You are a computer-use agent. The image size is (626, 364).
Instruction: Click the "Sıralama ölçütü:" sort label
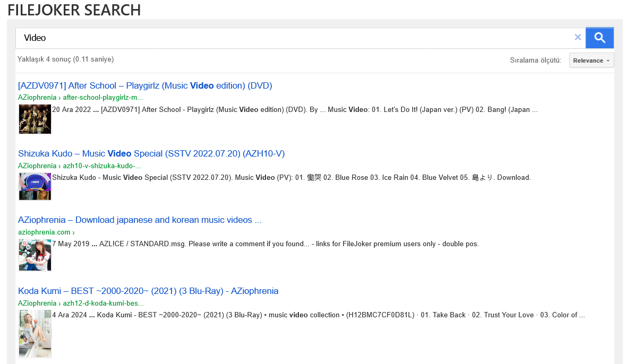pos(536,60)
